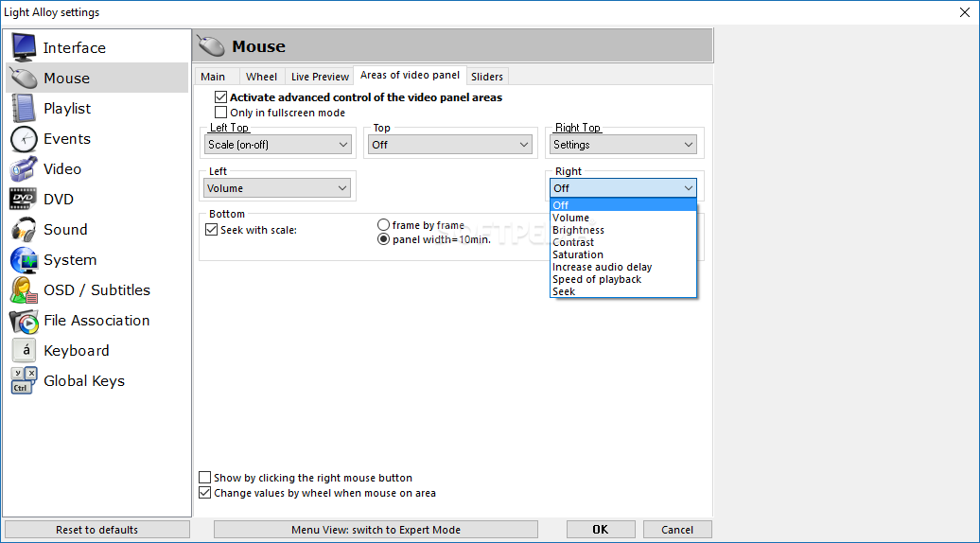Select Sound settings category
Image resolution: width=980 pixels, height=543 pixels.
97,229
